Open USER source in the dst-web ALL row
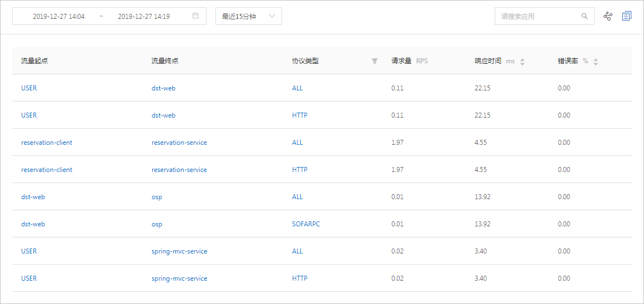 (29, 88)
